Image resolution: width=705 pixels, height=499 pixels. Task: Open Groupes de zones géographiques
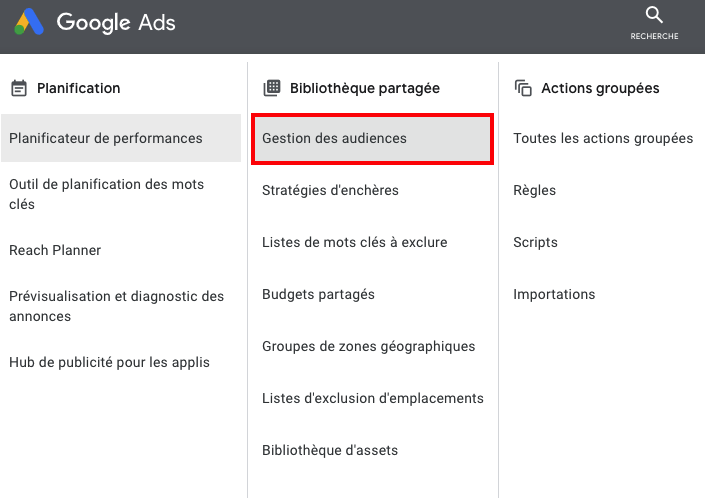pos(368,346)
